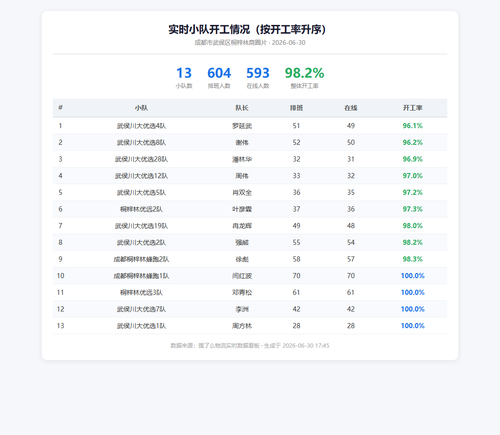Click the team name in row 9
Image resolution: width=500 pixels, height=435 pixels.
141,259
